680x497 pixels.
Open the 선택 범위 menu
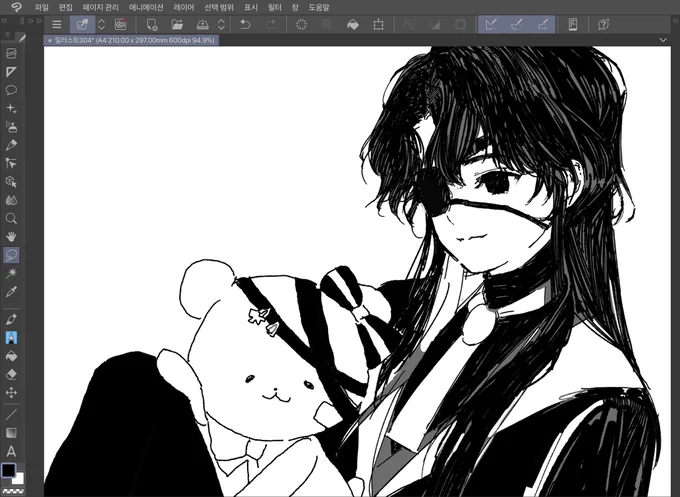coord(219,7)
